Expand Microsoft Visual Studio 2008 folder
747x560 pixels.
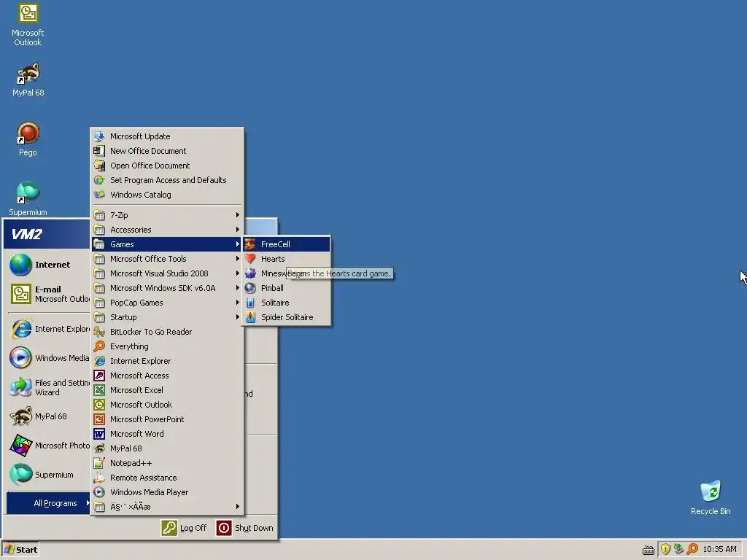(167, 273)
